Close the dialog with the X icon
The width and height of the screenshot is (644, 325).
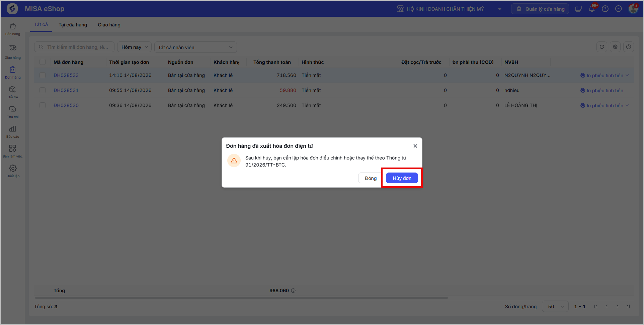tap(415, 146)
